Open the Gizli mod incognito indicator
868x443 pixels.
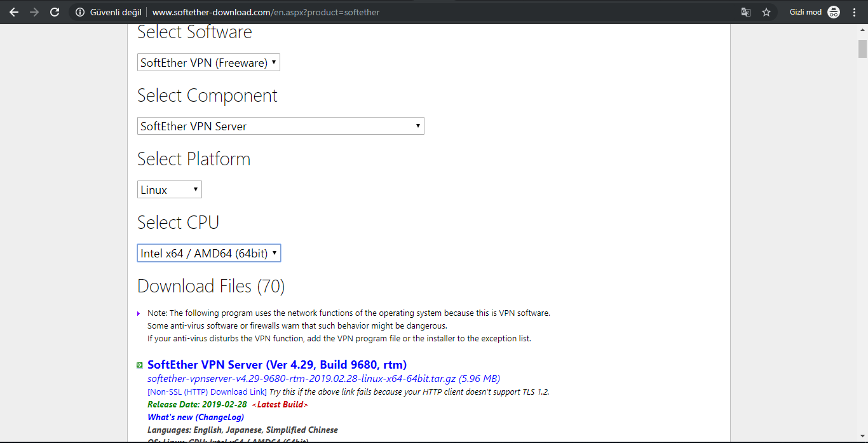[x=815, y=12]
